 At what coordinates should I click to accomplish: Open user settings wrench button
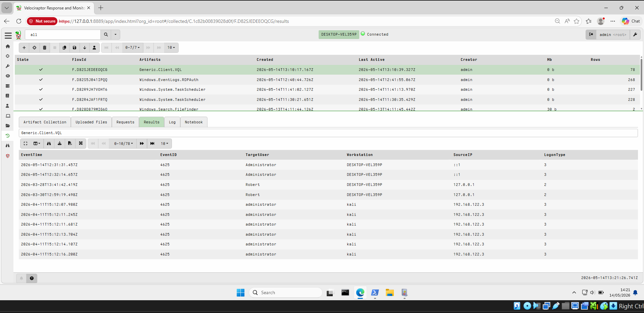pyautogui.click(x=635, y=35)
